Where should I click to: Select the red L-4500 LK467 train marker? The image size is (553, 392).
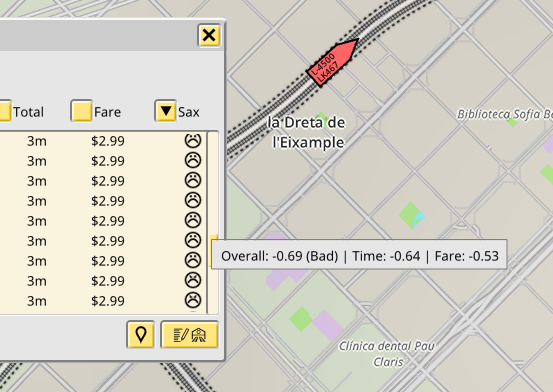point(333,62)
